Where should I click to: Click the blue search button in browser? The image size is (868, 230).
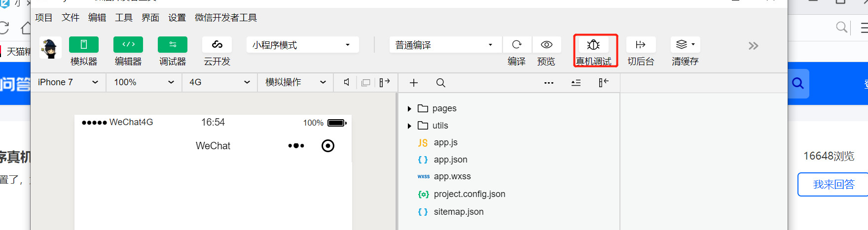[x=798, y=84]
